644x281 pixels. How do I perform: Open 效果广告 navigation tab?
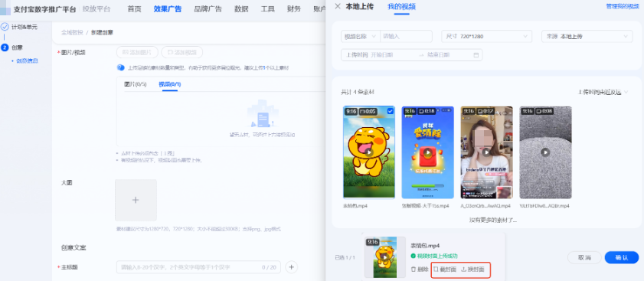point(168,8)
